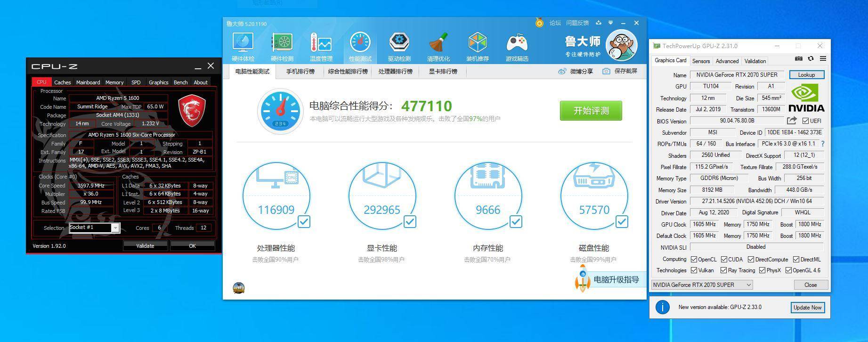Open the 论坛 forum link in Ludashi

(555, 23)
